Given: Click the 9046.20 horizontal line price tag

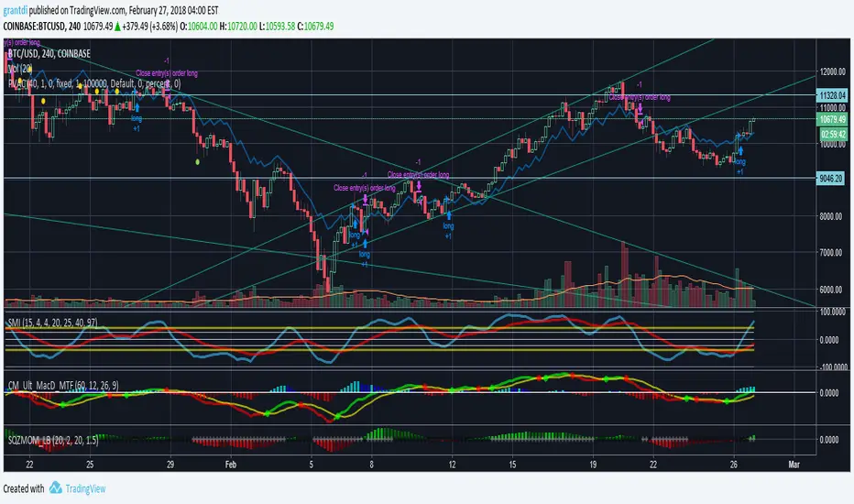Looking at the screenshot, I should [x=831, y=178].
